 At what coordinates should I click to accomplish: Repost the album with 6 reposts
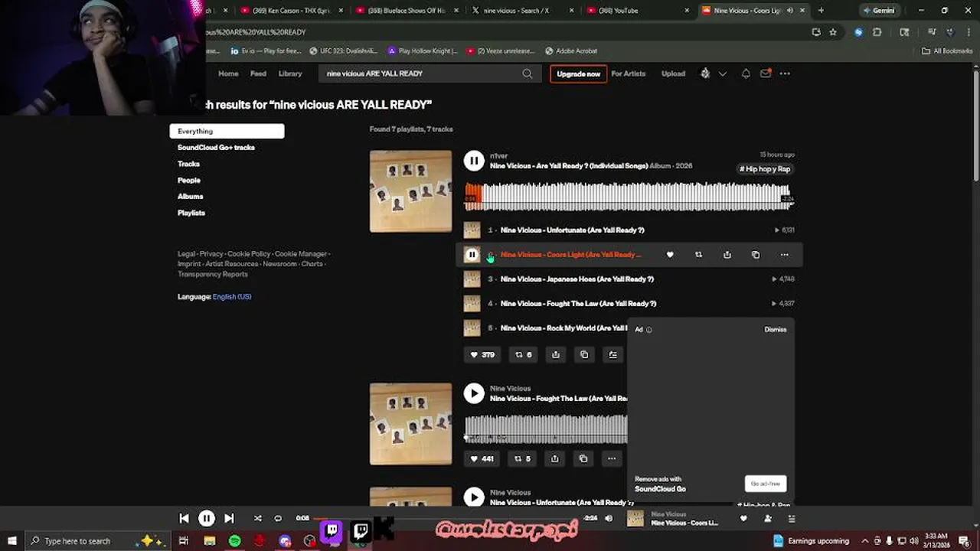pos(524,354)
